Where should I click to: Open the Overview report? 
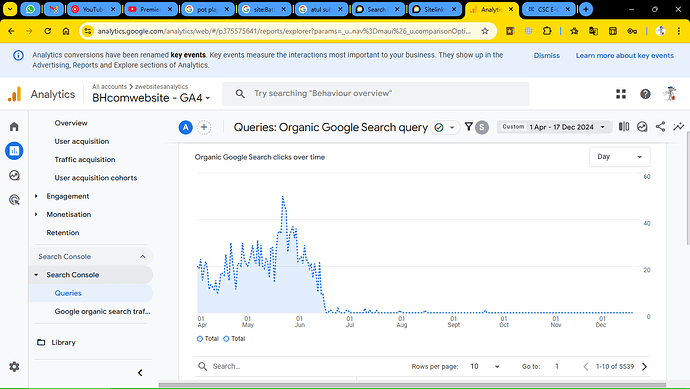coord(71,123)
